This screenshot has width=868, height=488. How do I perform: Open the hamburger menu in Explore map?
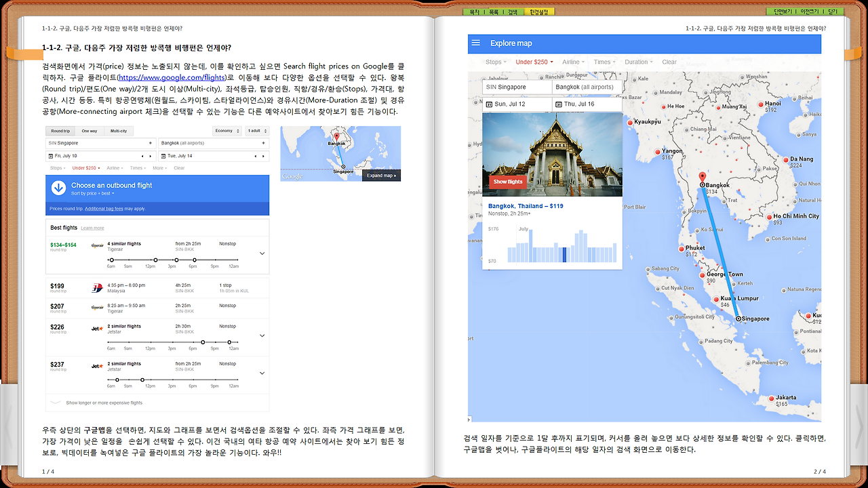pos(476,43)
